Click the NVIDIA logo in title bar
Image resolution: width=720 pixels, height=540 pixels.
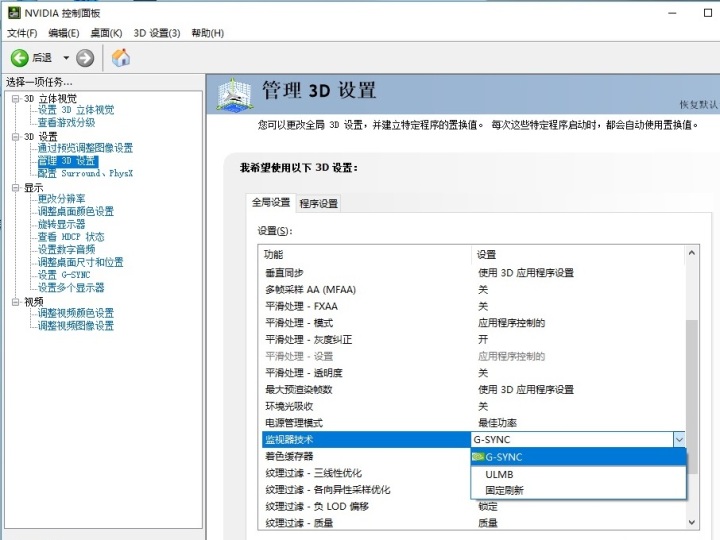(x=14, y=12)
